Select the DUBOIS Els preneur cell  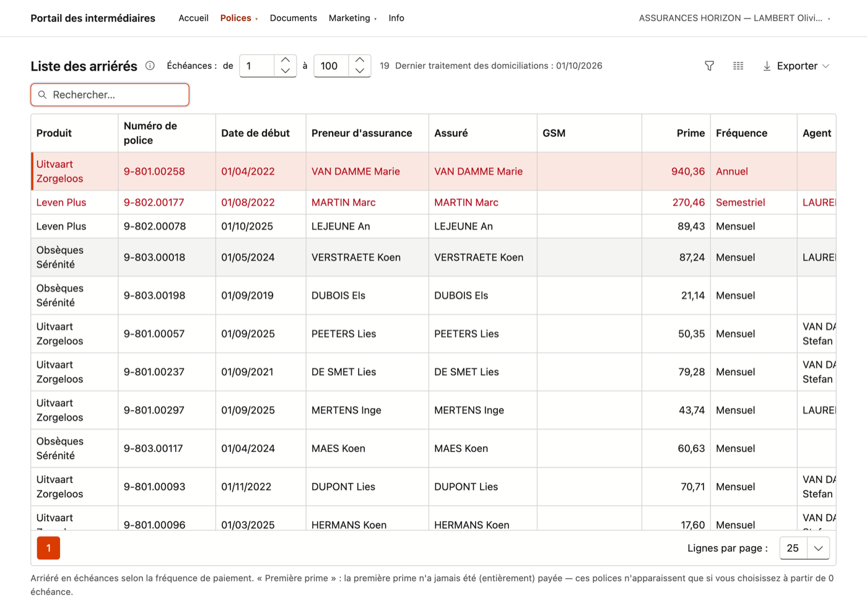pyautogui.click(x=367, y=295)
